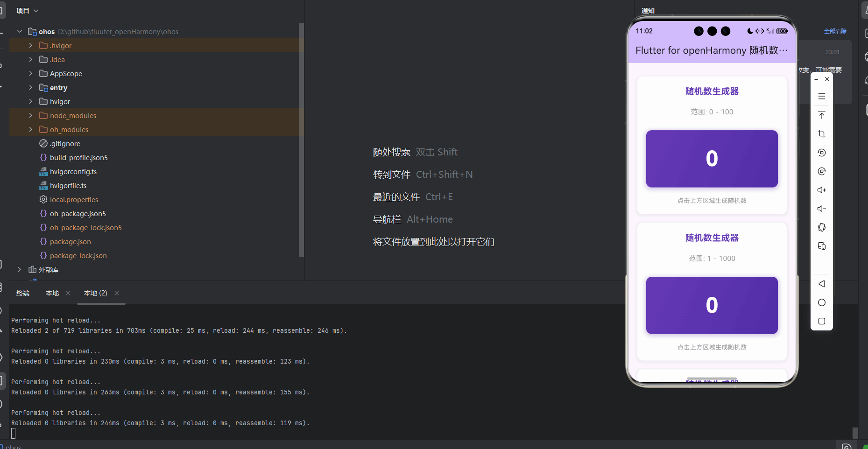Click the hvigorconfig.ts TypeScript file icon
Screen dimensions: 868x449
(43, 171)
